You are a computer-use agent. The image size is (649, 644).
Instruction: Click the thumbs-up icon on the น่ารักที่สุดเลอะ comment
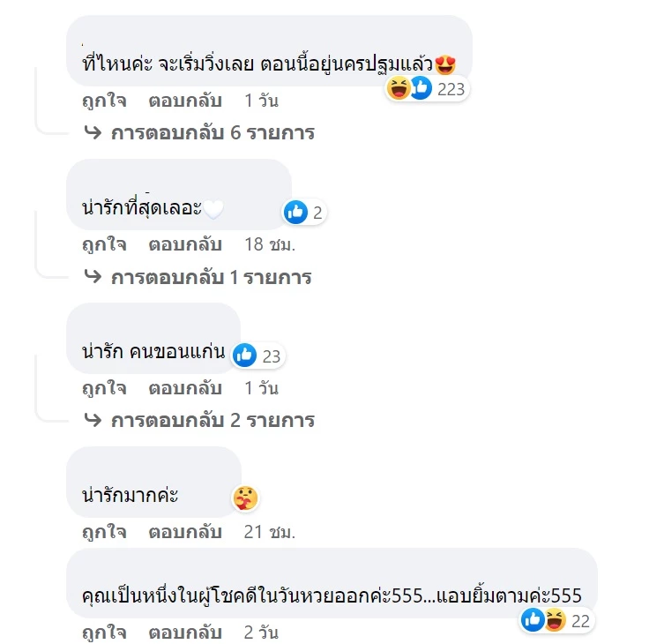295,212
